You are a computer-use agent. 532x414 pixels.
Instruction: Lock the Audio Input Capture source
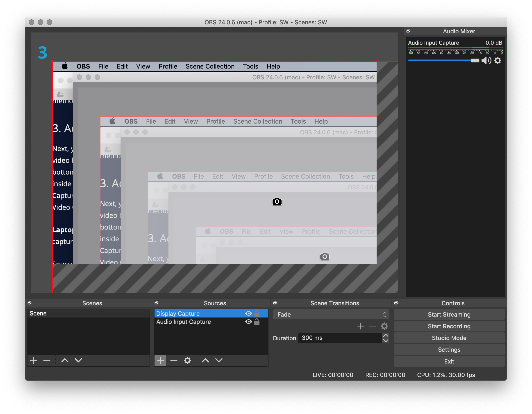pyautogui.click(x=257, y=322)
